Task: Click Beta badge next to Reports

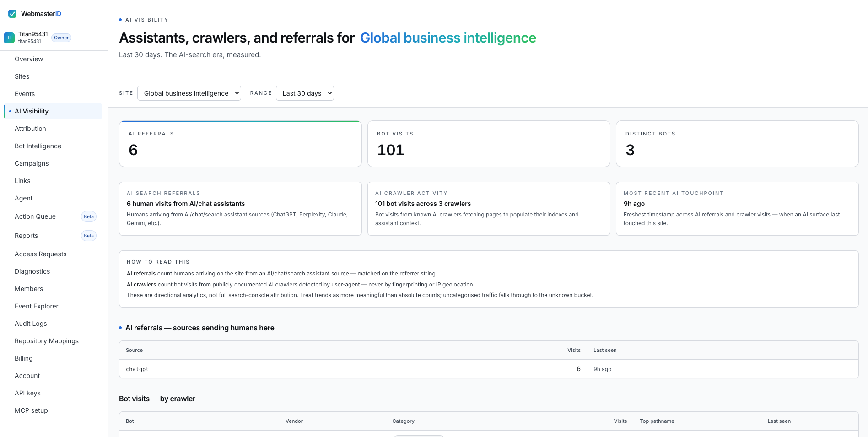Action: point(89,236)
